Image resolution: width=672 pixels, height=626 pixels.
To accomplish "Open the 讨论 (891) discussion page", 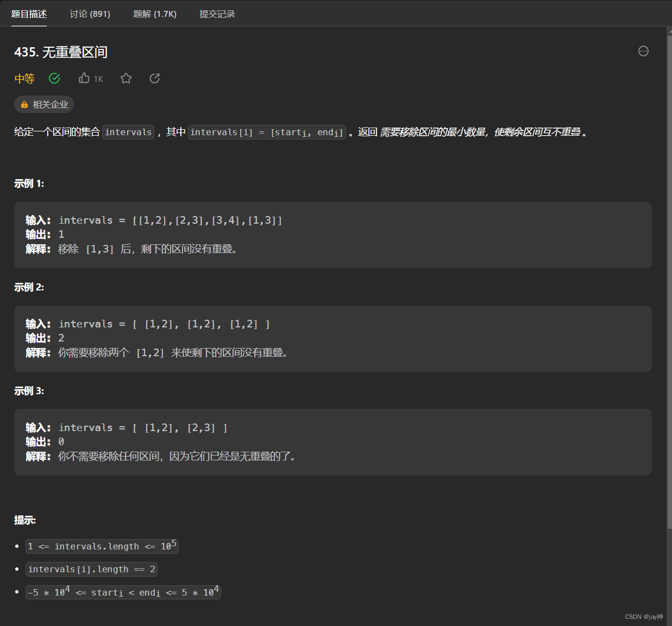I will pyautogui.click(x=90, y=14).
